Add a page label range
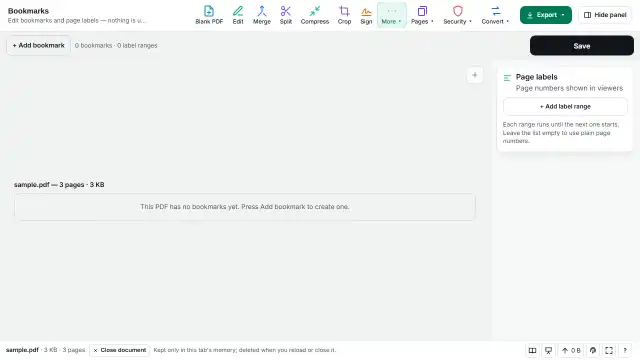The width and height of the screenshot is (640, 360). click(565, 106)
